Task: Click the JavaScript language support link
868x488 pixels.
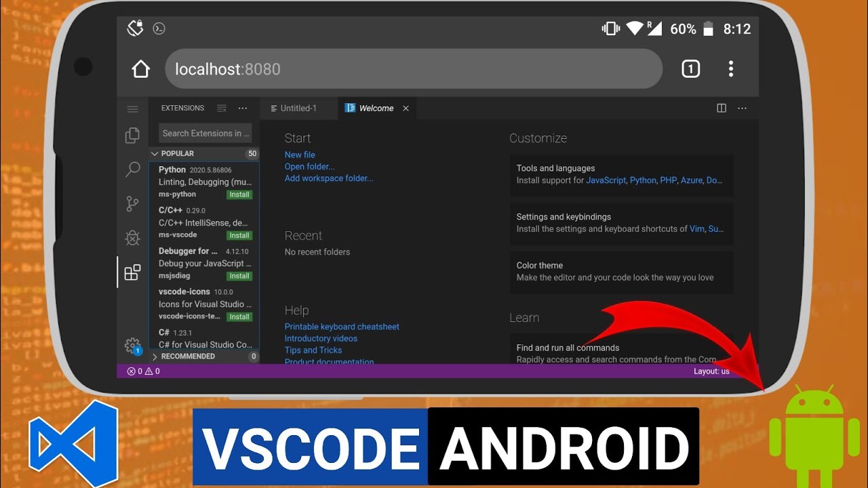Action: coord(606,180)
